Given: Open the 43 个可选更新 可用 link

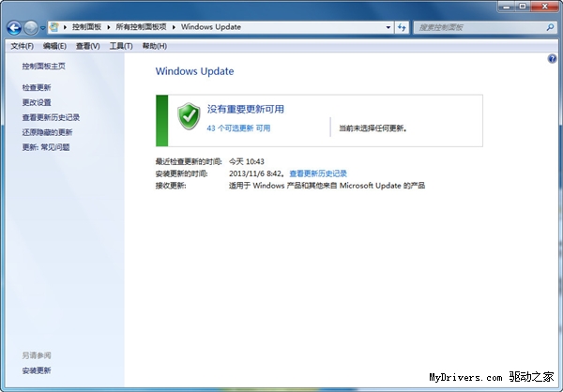Looking at the screenshot, I should tap(238, 128).
